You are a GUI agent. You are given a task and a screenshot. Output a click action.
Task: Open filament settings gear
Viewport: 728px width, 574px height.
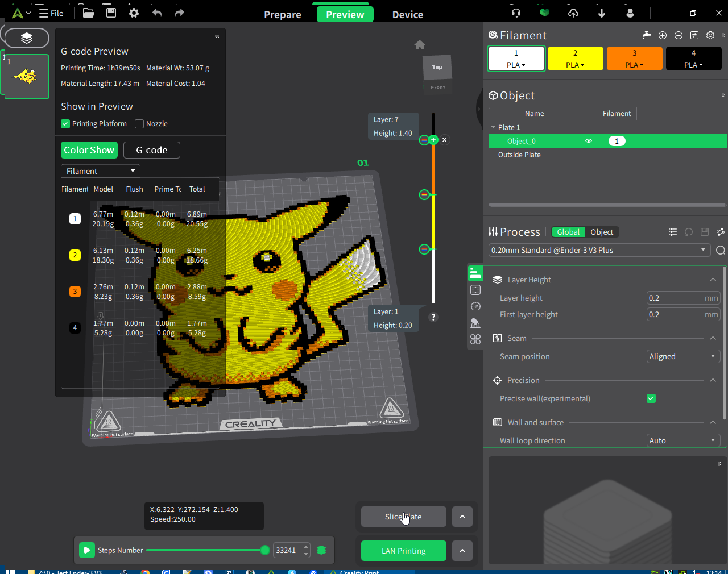point(710,35)
